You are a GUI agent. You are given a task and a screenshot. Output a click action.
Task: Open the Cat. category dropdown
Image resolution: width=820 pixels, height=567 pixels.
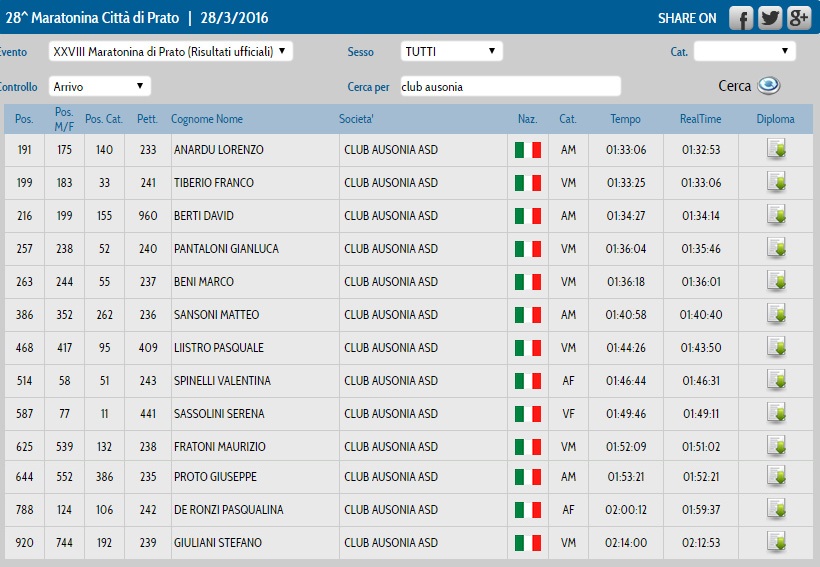[x=745, y=51]
